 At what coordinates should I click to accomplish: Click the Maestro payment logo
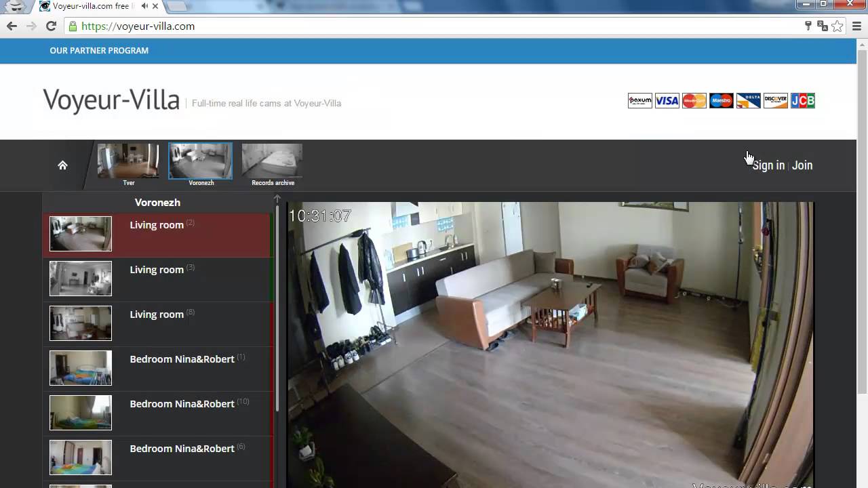coord(721,100)
